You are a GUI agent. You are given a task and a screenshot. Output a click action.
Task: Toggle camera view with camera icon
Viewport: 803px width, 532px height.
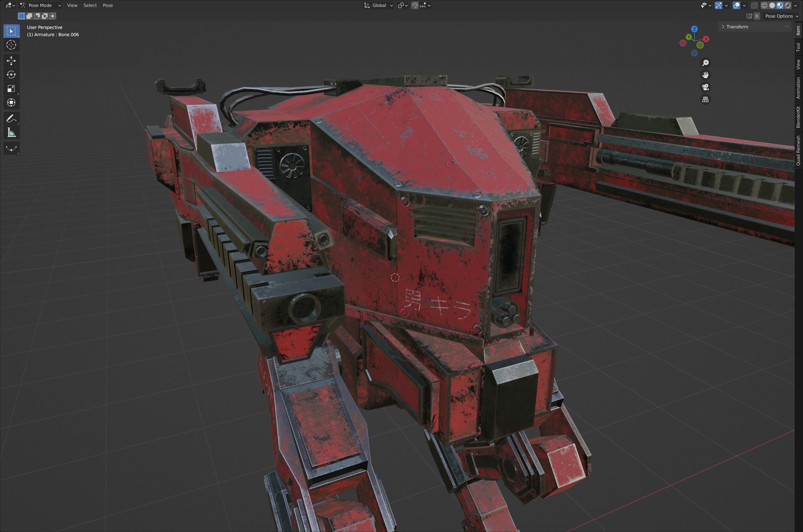point(705,87)
